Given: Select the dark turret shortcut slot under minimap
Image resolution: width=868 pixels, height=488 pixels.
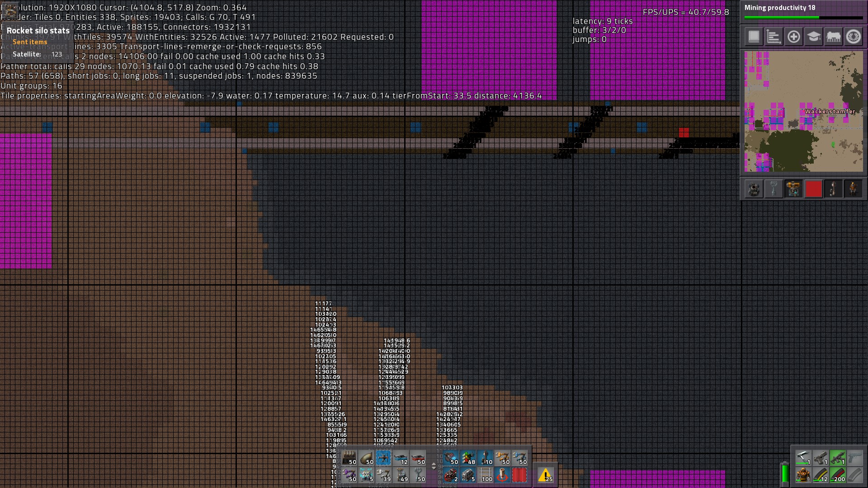Looking at the screenshot, I should point(754,189).
